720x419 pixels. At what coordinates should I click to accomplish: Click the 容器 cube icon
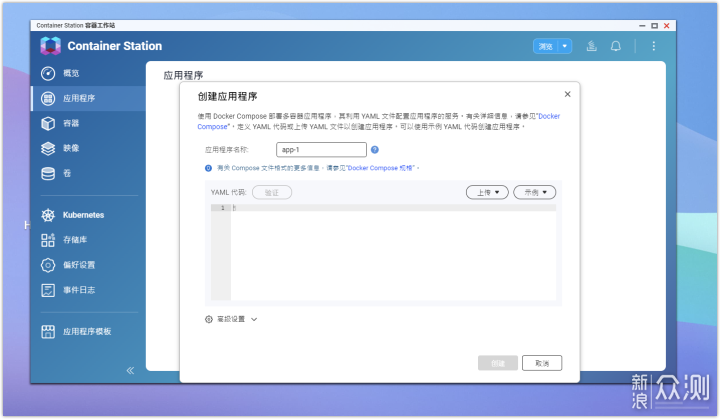click(x=48, y=123)
